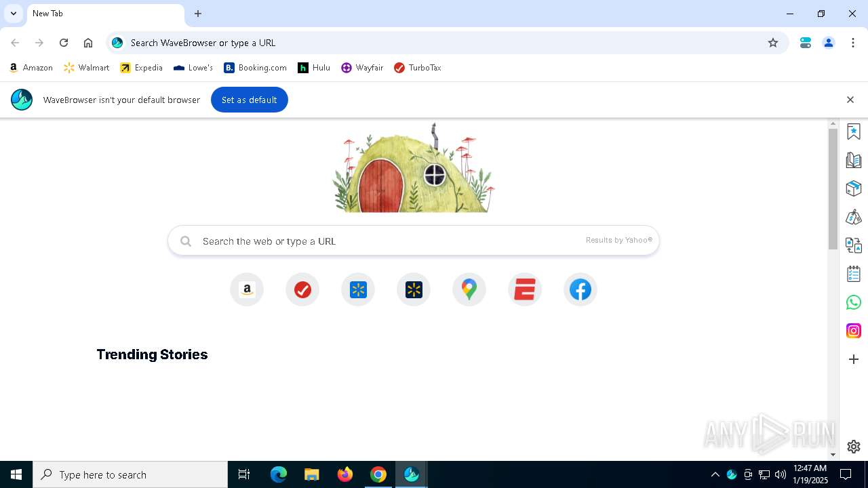Go back to the previous page
The width and height of the screenshot is (868, 488).
15,43
